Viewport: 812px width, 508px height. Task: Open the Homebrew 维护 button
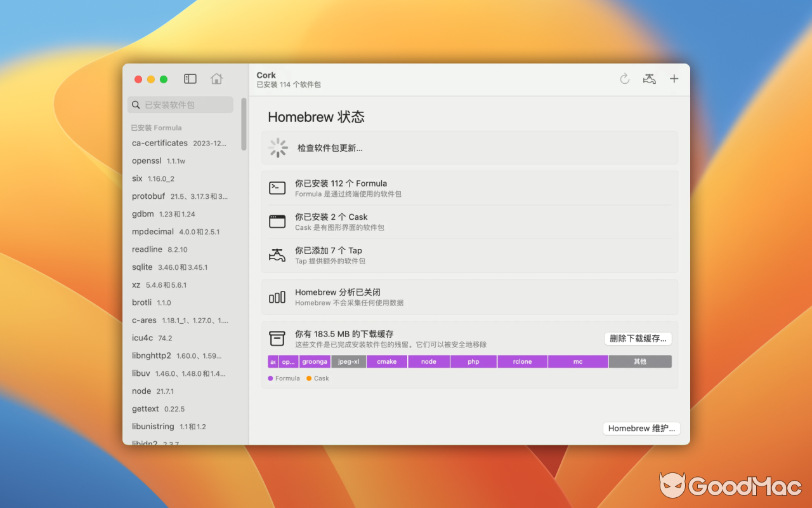641,429
